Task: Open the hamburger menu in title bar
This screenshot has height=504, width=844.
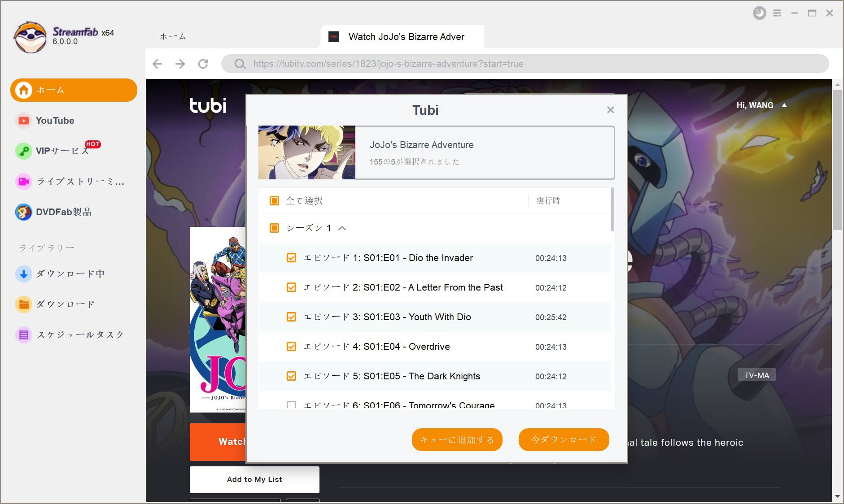Action: pos(777,13)
